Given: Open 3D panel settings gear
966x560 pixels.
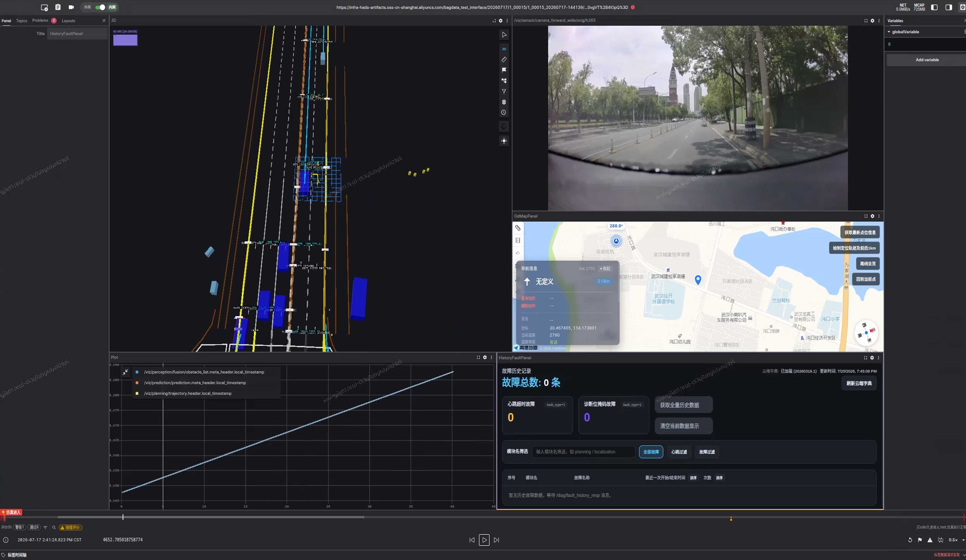Looking at the screenshot, I should (x=500, y=21).
